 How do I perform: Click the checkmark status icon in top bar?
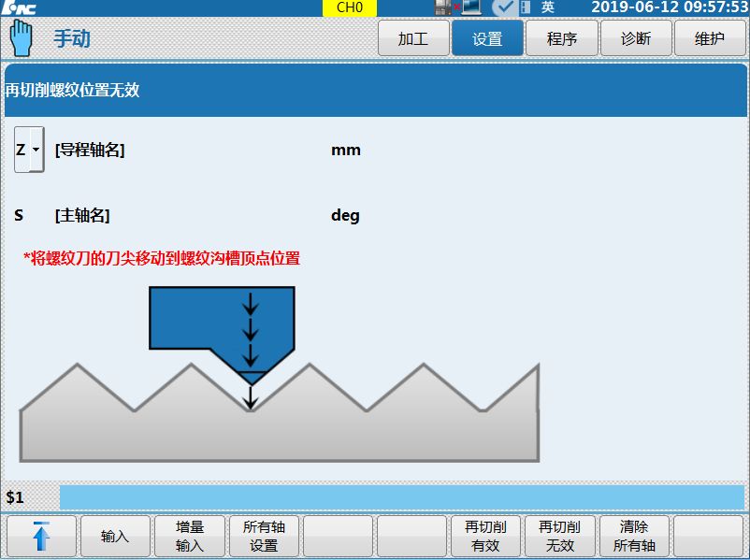[504, 7]
